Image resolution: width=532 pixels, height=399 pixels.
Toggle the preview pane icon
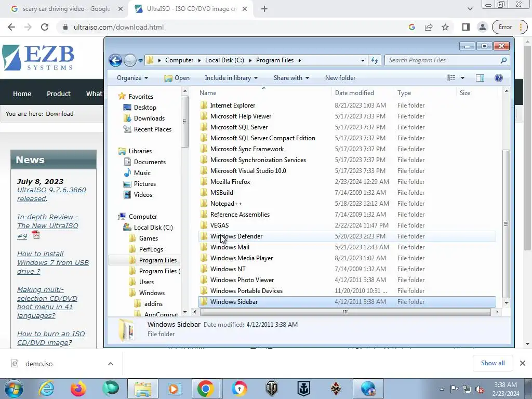tap(480, 78)
